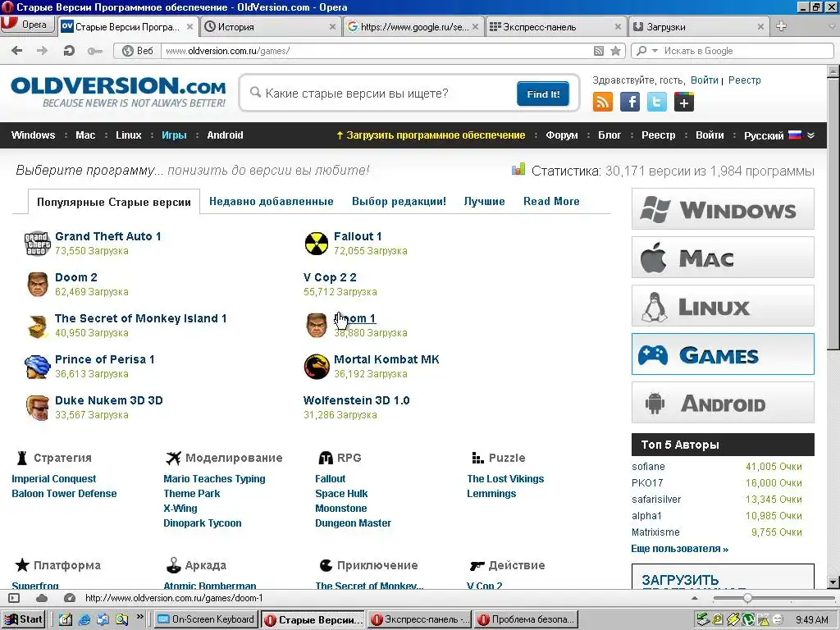Click the Grand Theft Auto game icon
Screen dimensions: 840x630
tap(38, 243)
